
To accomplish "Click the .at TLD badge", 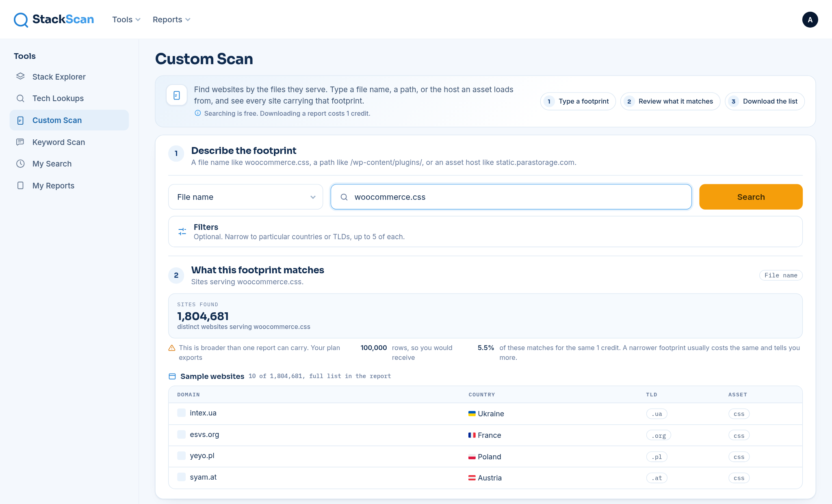I will pos(657,478).
